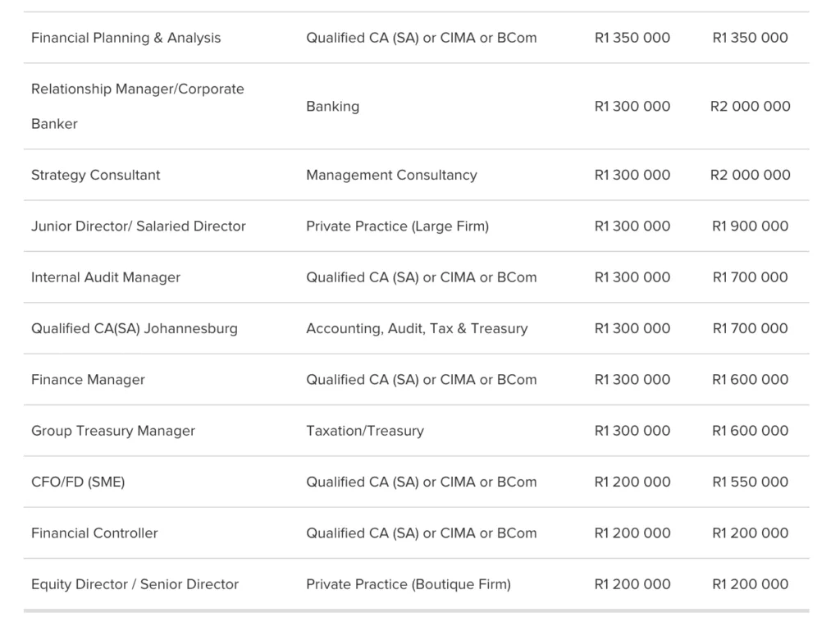
Task: Click the Internal Audit Manager title
Action: pyautogui.click(x=106, y=277)
